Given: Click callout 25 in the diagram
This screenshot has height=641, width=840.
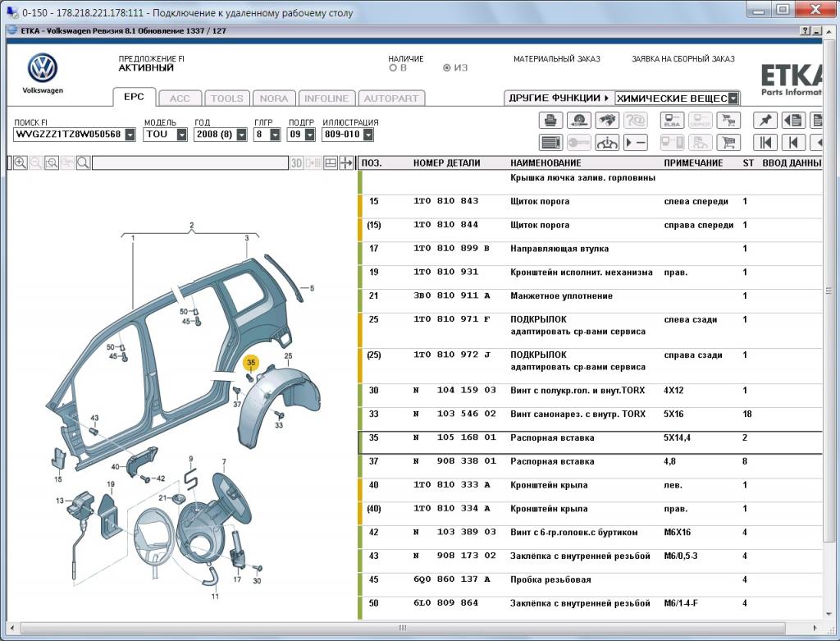Looking at the screenshot, I should (288, 356).
